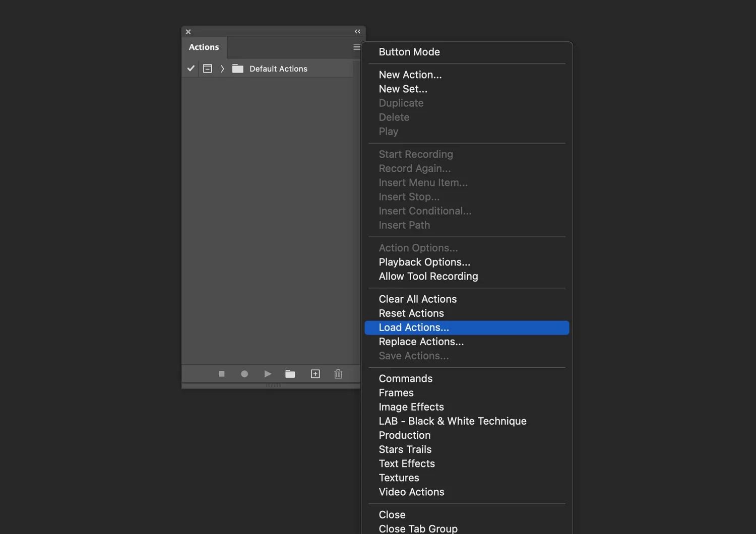Click Start Recording in the menu

pyautogui.click(x=467, y=154)
